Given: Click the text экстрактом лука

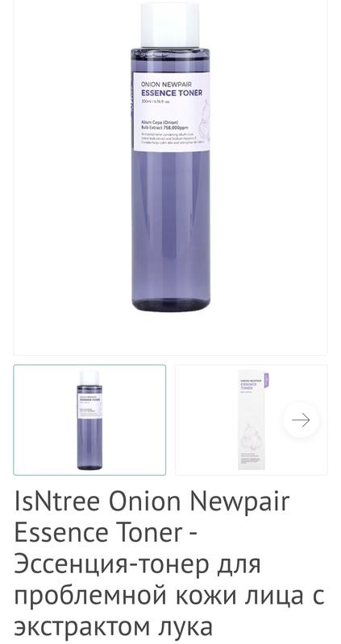Looking at the screenshot, I should point(113,627).
